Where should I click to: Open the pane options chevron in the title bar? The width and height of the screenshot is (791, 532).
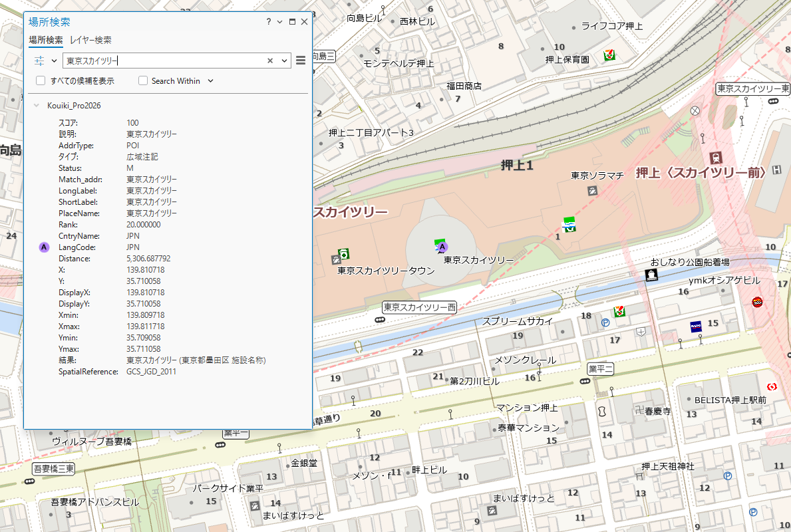click(280, 22)
